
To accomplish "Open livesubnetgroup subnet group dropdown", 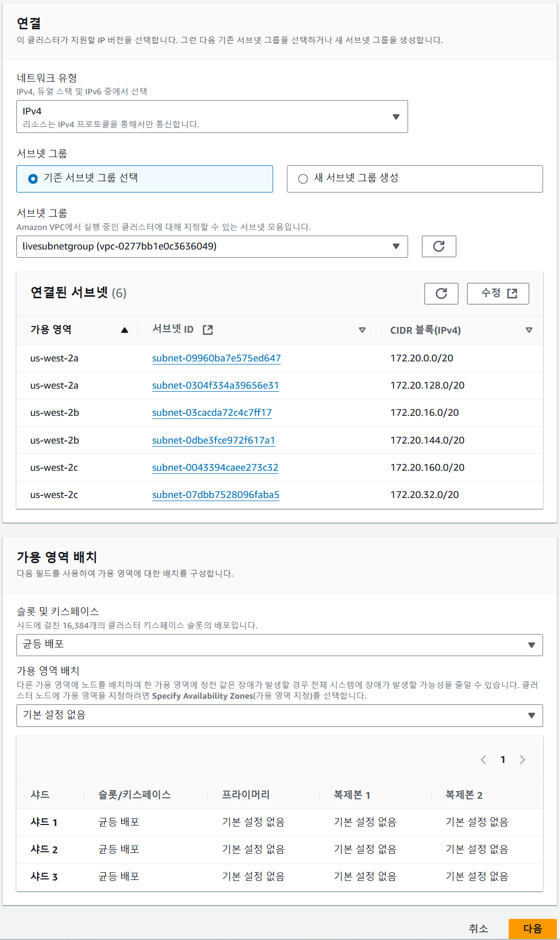I will 212,246.
